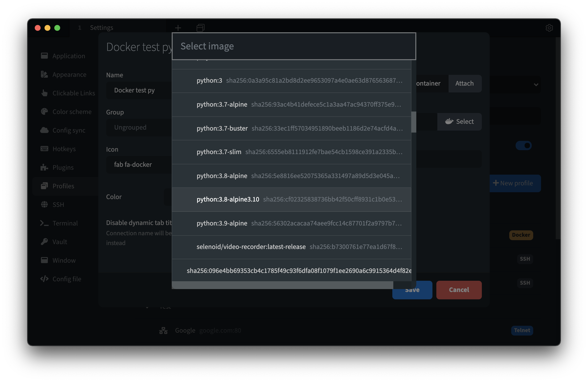Click the Vault key icon
Image resolution: width=588 pixels, height=382 pixels.
(x=44, y=242)
